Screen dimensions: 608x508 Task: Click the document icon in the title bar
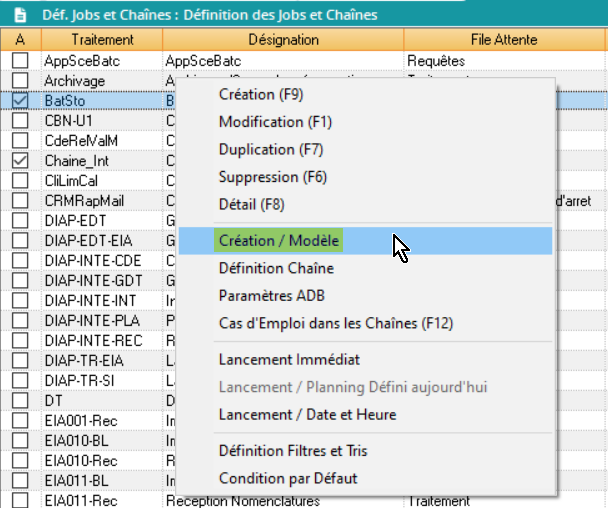coord(19,14)
